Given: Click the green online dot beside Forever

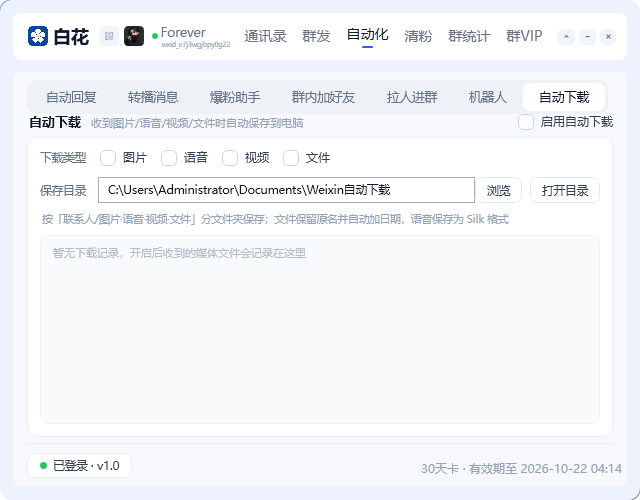Looking at the screenshot, I should point(155,36).
